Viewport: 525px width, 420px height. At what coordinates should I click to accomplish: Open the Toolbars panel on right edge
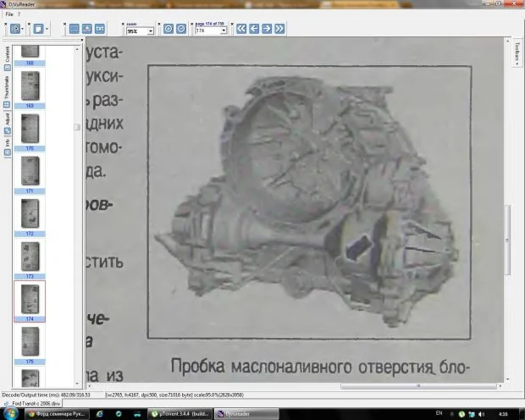coord(517,52)
